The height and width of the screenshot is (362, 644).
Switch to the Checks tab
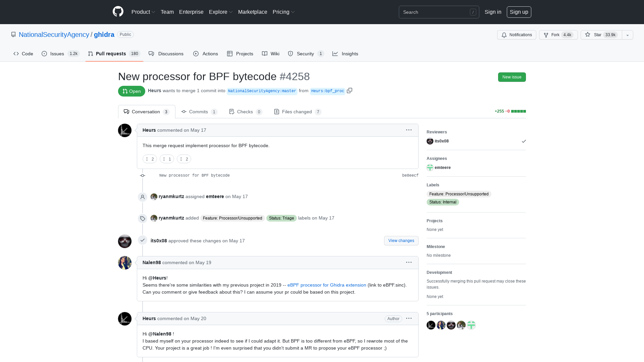pos(246,112)
